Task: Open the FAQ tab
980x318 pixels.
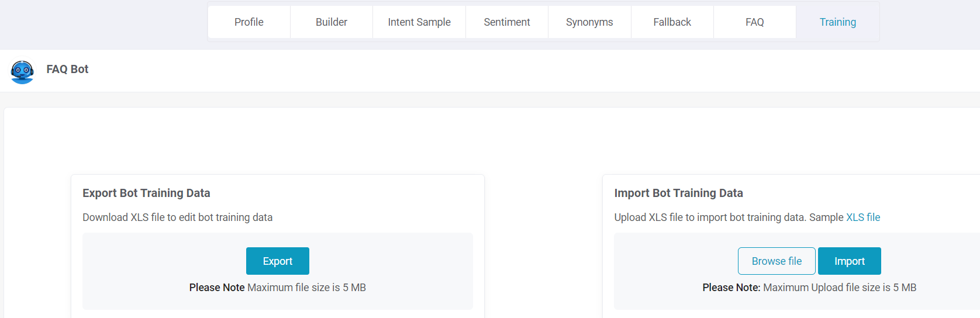Action: tap(755, 22)
